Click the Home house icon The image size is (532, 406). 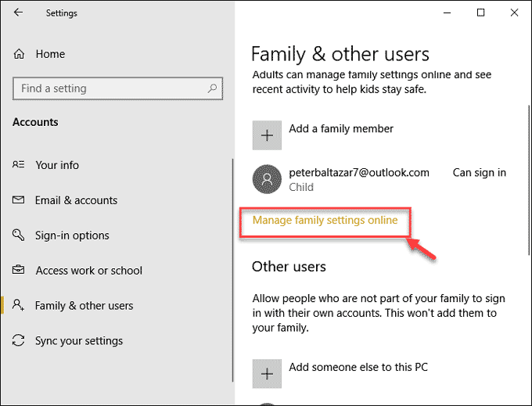(x=19, y=54)
